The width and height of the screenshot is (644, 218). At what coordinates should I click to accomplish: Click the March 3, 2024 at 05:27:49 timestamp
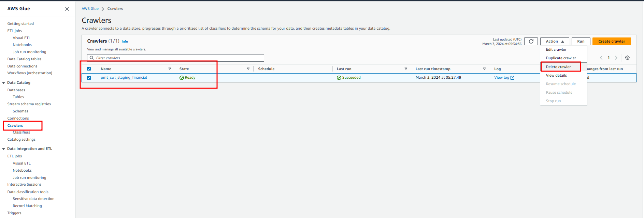(438, 78)
